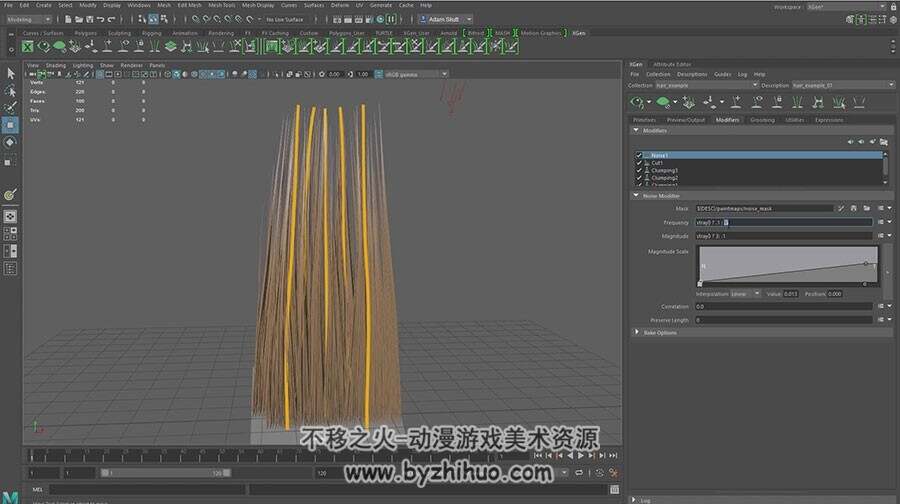Switch to the Primitives tab
This screenshot has height=504, width=900.
[x=644, y=120]
